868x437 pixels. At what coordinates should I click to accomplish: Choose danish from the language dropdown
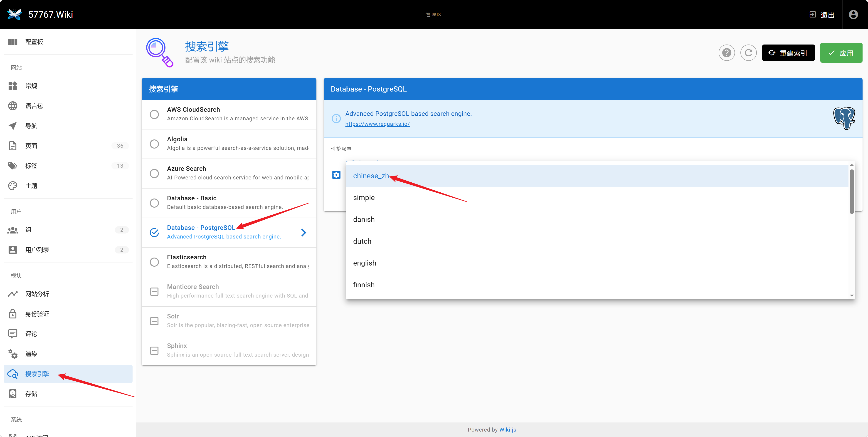pyautogui.click(x=597, y=219)
